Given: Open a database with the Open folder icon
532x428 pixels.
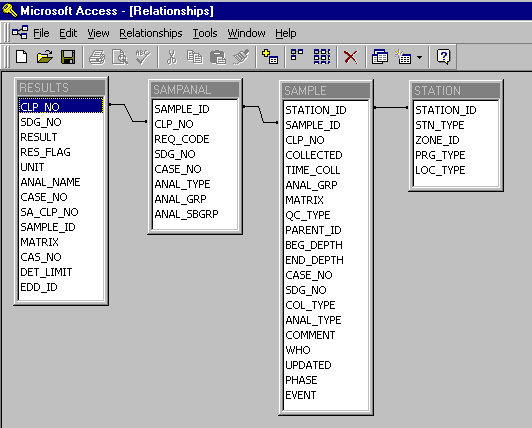Looking at the screenshot, I should [x=44, y=57].
